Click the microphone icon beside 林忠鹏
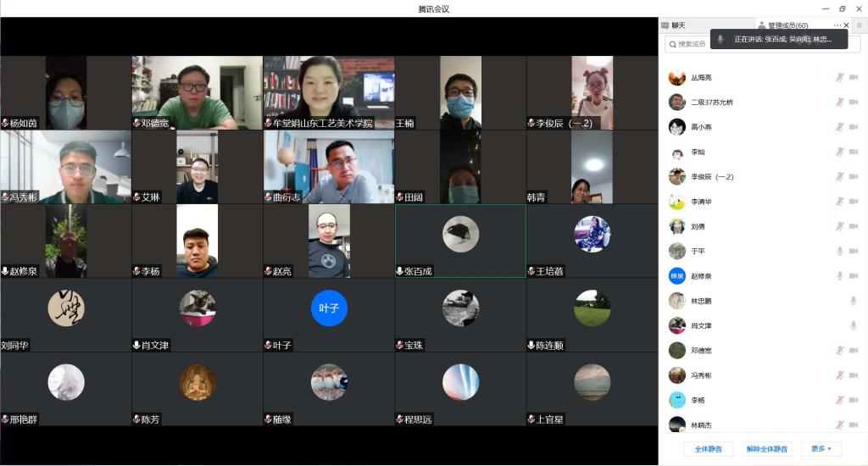 [x=854, y=301]
